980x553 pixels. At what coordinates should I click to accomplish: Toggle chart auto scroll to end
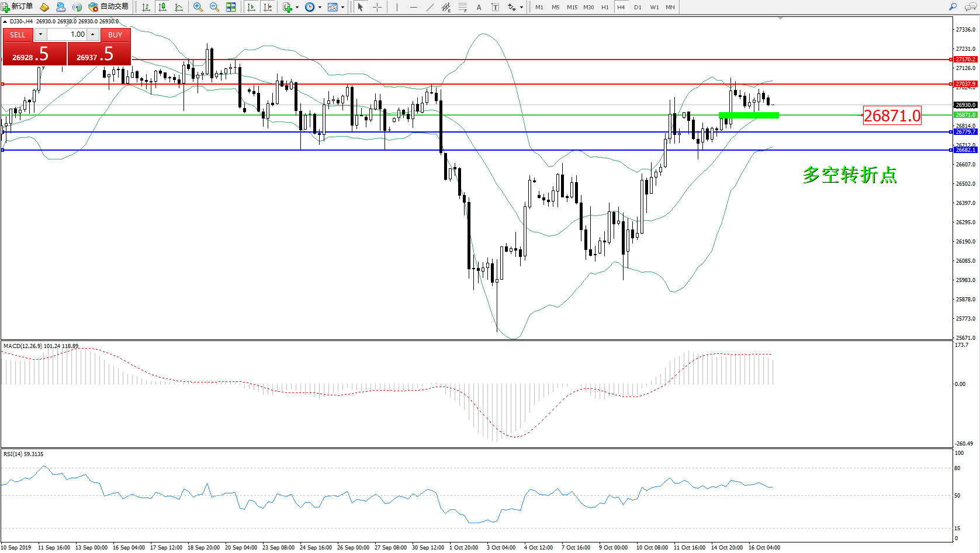coord(251,7)
